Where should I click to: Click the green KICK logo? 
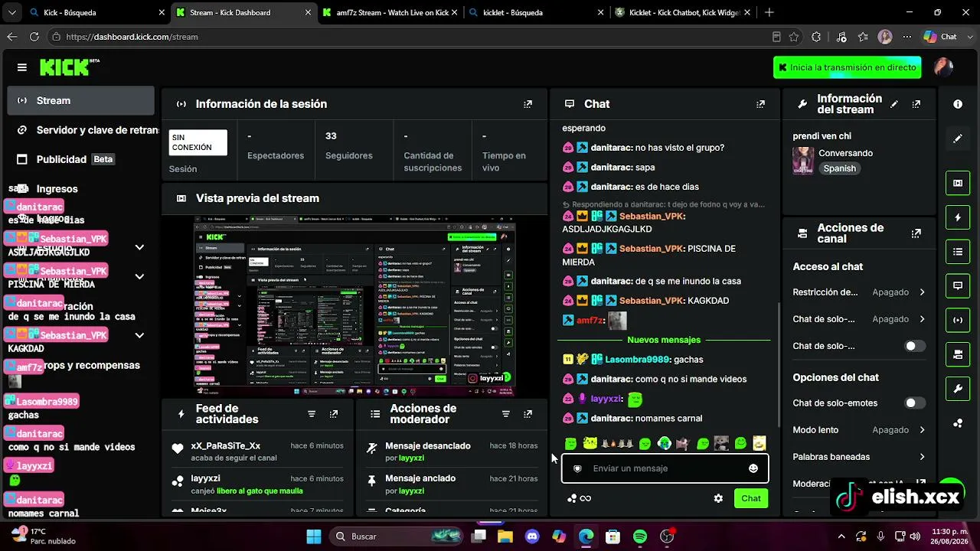(70, 67)
